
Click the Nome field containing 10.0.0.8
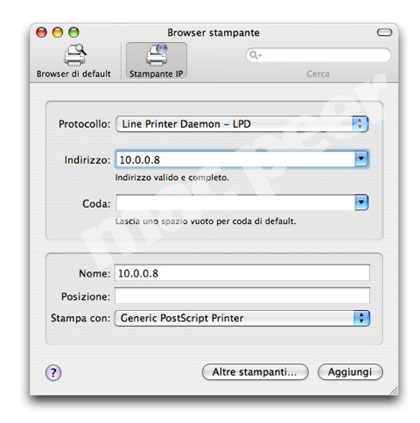[242, 273]
